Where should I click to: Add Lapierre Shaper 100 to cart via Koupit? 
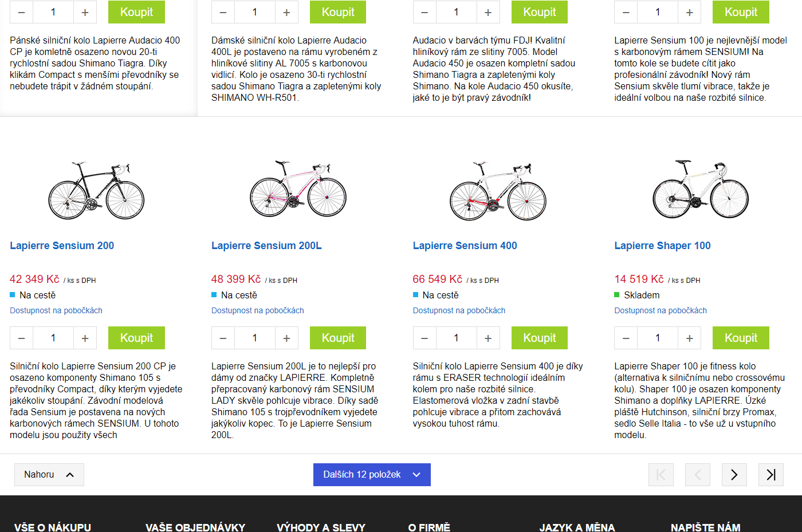pos(741,338)
